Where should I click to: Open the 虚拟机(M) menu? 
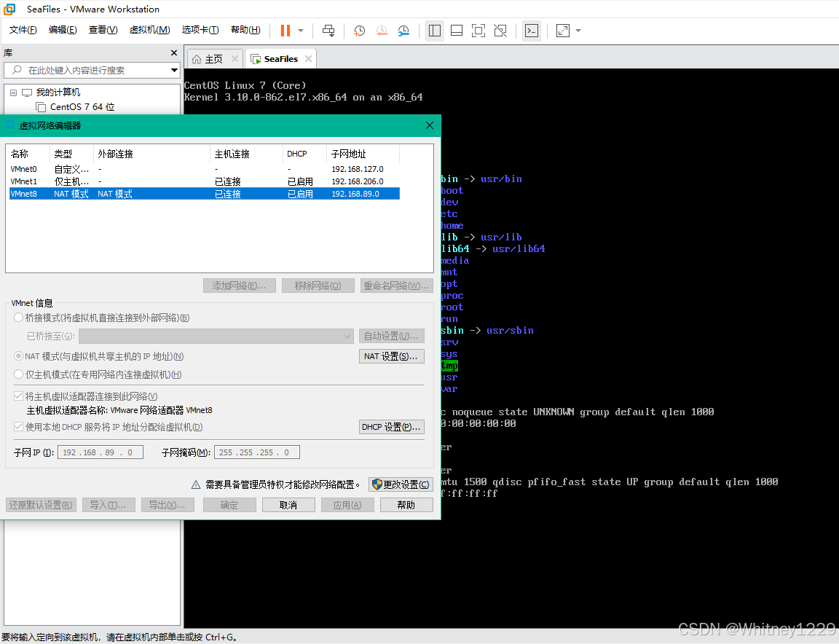150,30
